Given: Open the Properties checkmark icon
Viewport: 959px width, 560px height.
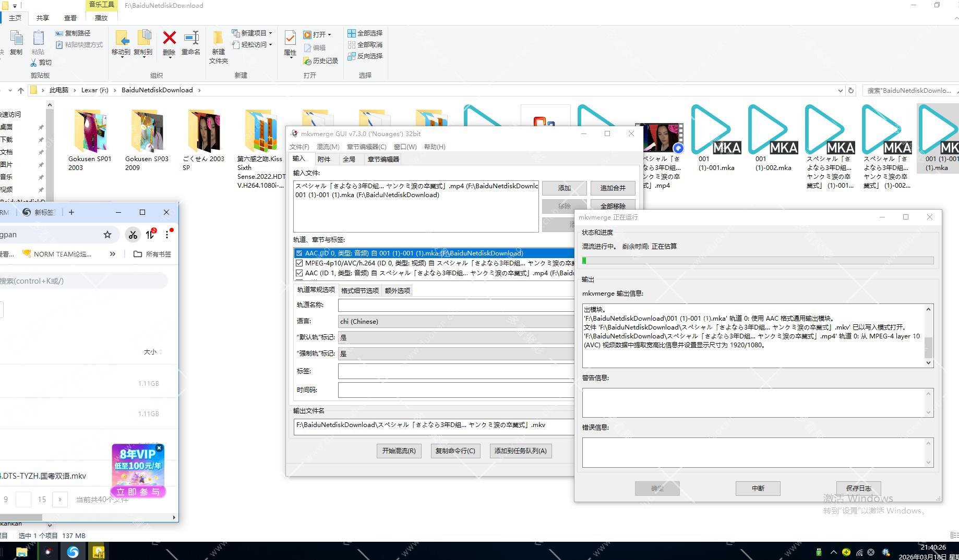Looking at the screenshot, I should click(290, 39).
